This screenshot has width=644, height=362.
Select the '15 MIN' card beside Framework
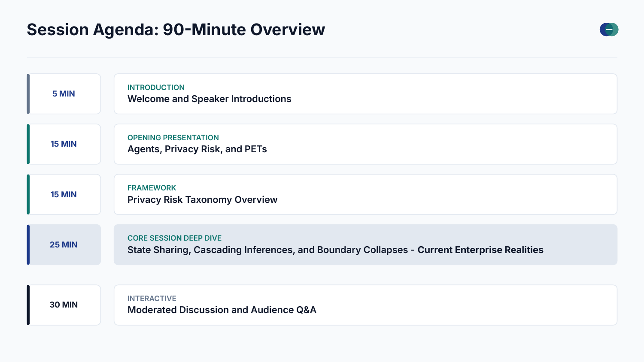tap(64, 194)
